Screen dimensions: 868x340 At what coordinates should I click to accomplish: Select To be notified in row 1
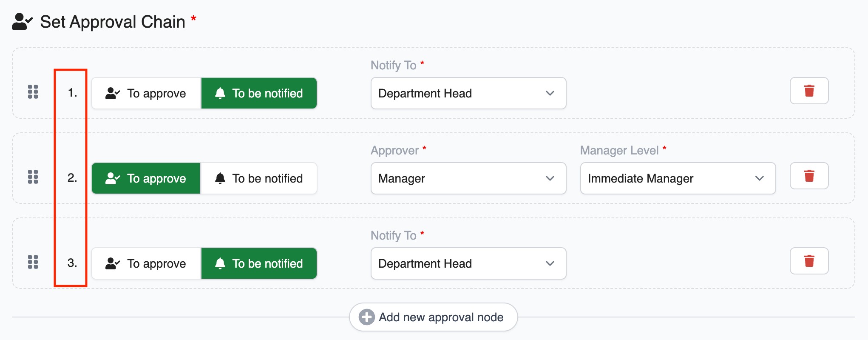point(259,93)
